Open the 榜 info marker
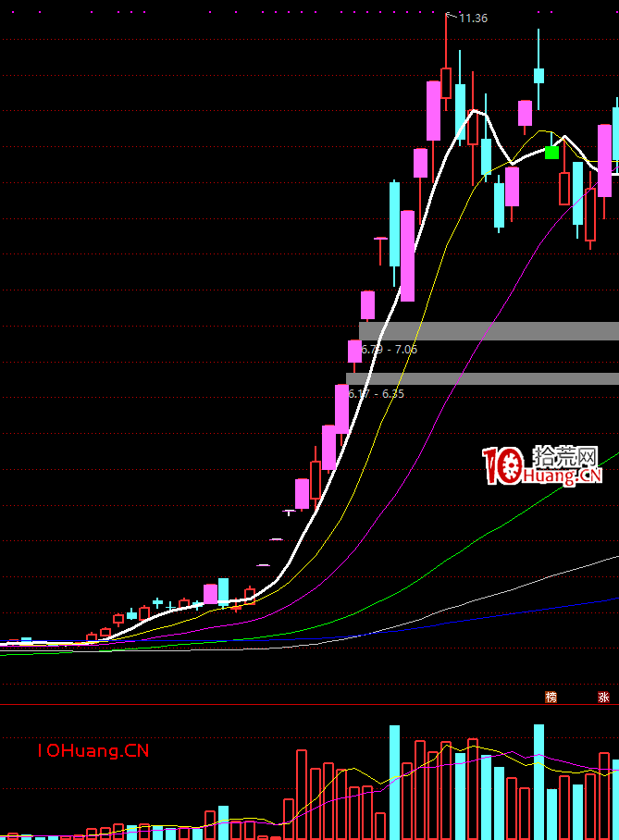 (x=551, y=697)
